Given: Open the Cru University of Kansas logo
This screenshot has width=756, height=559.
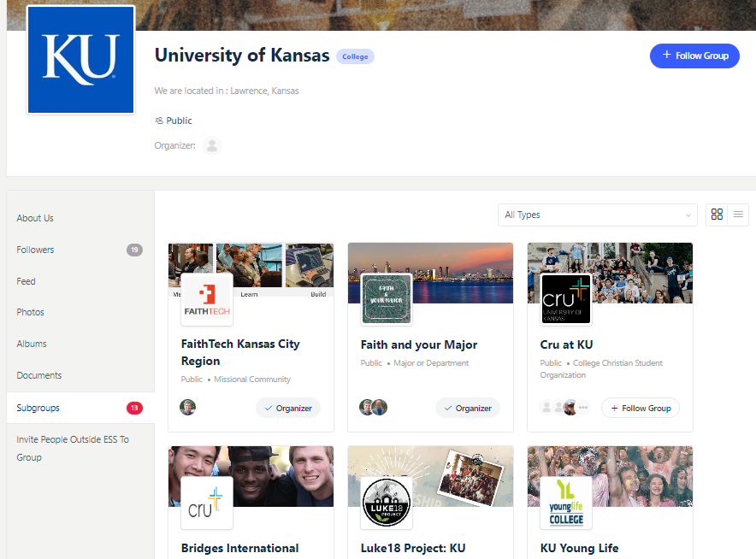Looking at the screenshot, I should pos(566,299).
